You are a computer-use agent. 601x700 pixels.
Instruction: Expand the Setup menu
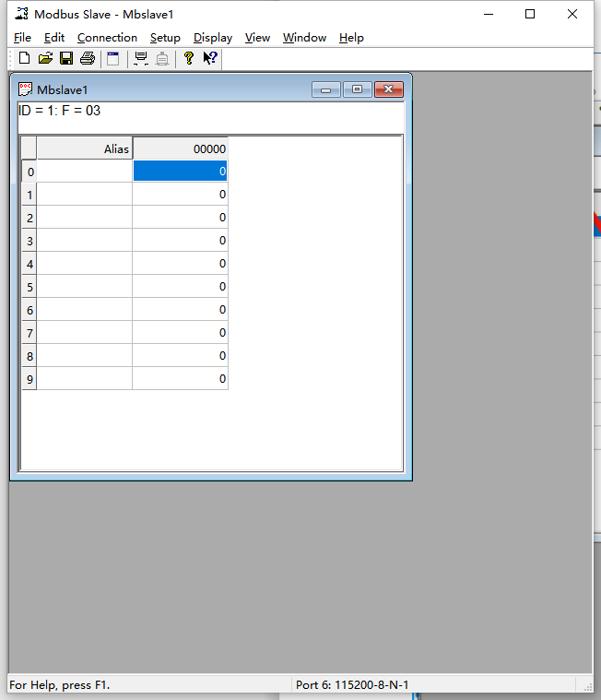tap(165, 38)
